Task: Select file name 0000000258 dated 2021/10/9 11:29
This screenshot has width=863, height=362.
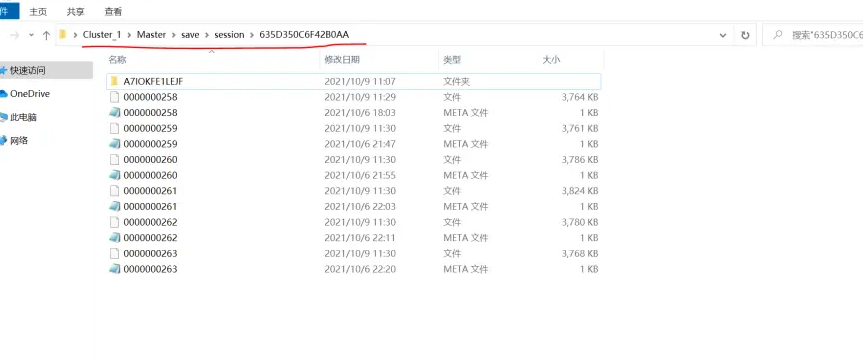Action: pyautogui.click(x=150, y=97)
